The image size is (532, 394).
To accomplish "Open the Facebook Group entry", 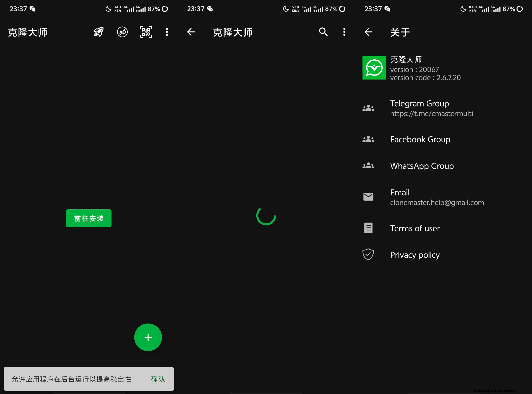I will (420, 139).
